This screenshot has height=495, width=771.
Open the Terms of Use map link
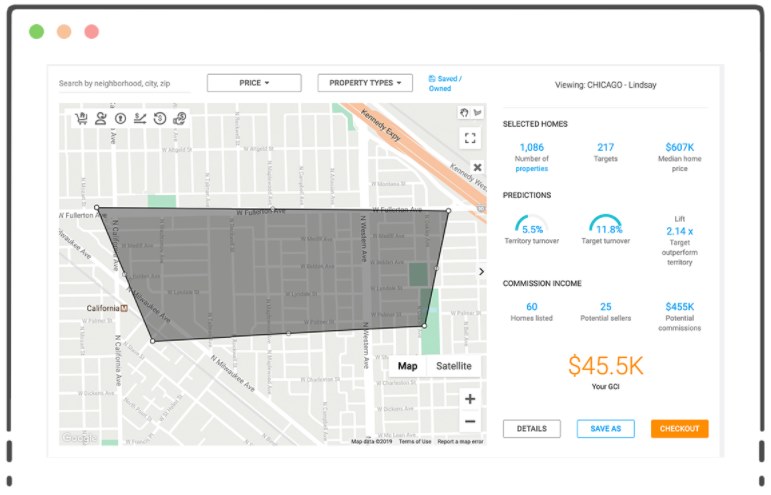coord(415,441)
